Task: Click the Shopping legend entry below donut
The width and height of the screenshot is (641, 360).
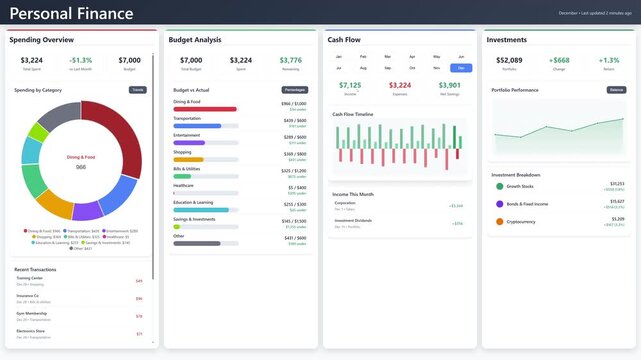Action: pos(46,237)
